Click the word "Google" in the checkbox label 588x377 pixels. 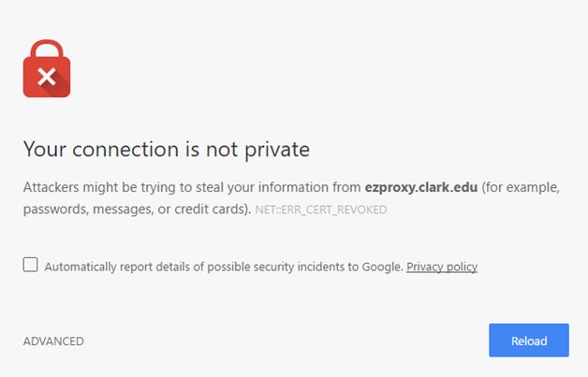[x=382, y=267]
